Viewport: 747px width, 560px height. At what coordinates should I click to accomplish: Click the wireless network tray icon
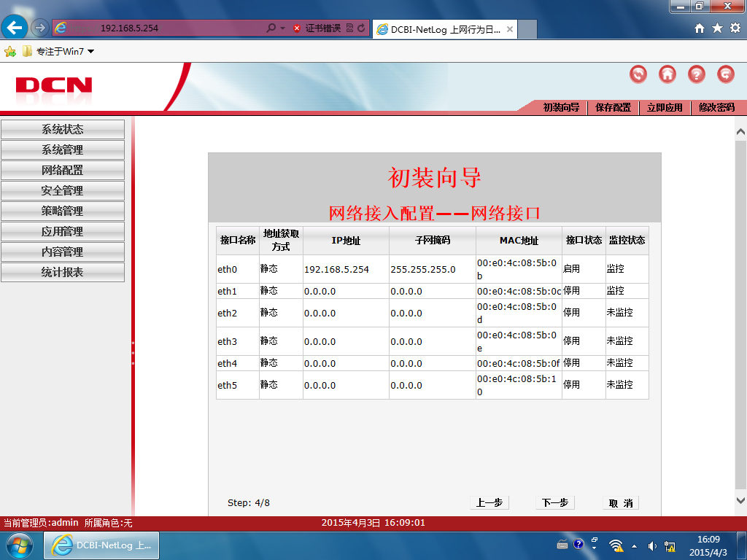point(616,545)
